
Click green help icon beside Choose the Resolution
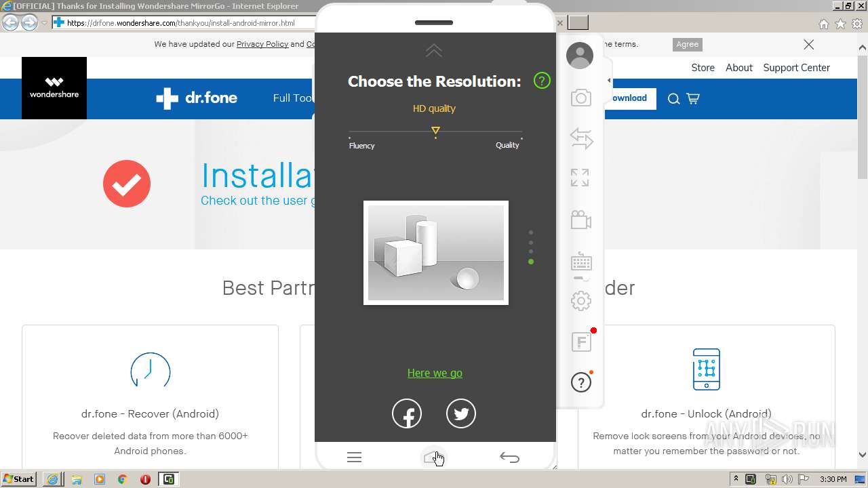(542, 81)
